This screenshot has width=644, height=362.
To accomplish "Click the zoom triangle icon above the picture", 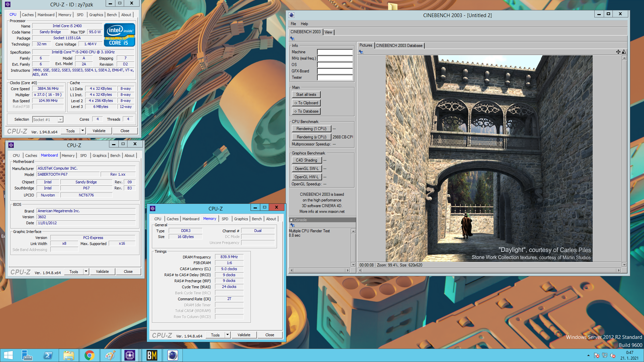I will click(x=624, y=52).
